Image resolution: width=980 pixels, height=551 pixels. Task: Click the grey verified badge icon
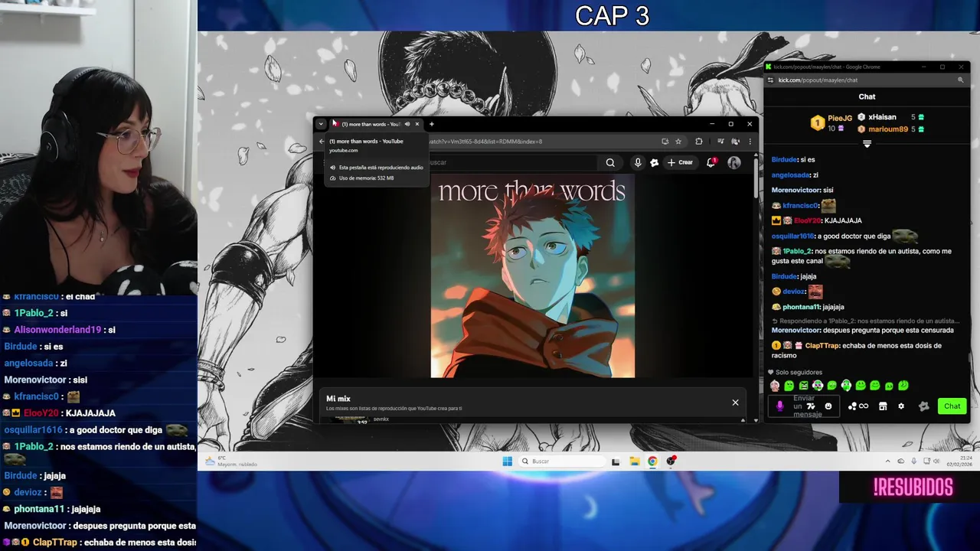[923, 406]
